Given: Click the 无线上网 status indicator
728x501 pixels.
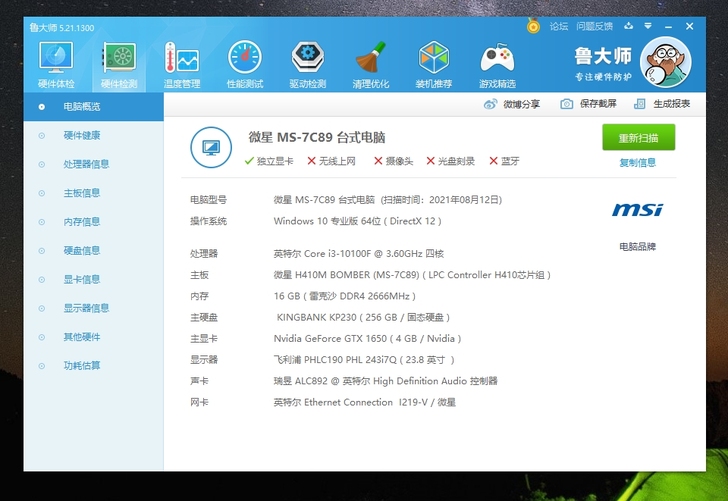Looking at the screenshot, I should pyautogui.click(x=332, y=161).
